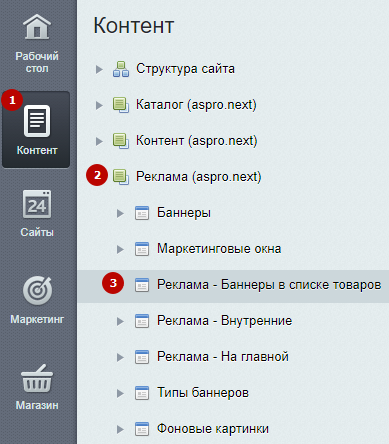Screen dimensions: 389x444
Task: Click the Каталог (aspro.next) iblock icon
Action: pos(121,105)
